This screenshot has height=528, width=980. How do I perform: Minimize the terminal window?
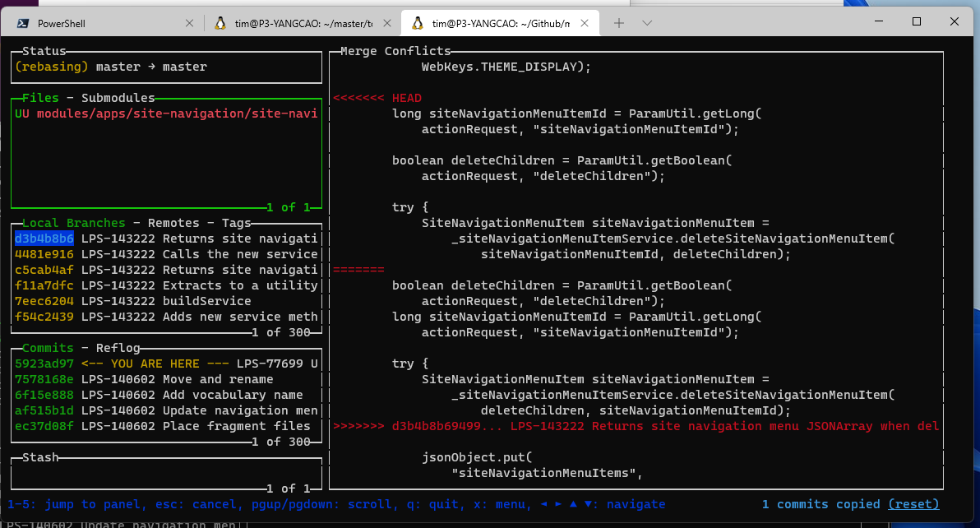(879, 21)
